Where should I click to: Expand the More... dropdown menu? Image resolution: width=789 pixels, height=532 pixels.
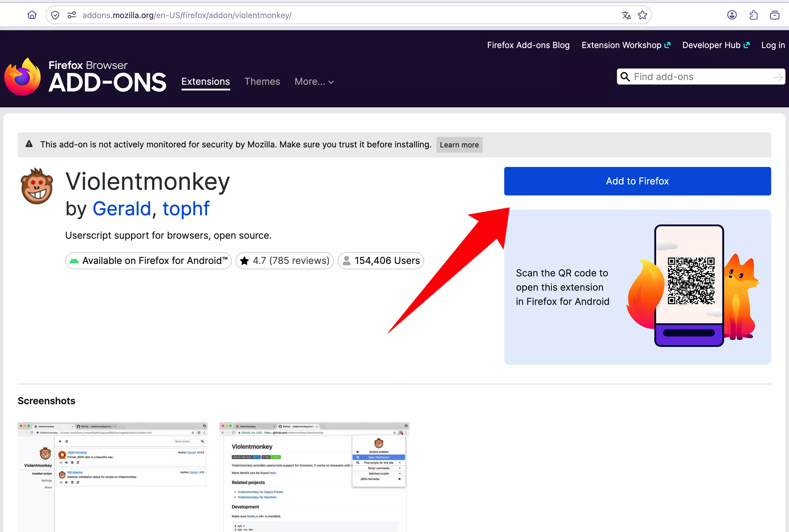tap(314, 82)
